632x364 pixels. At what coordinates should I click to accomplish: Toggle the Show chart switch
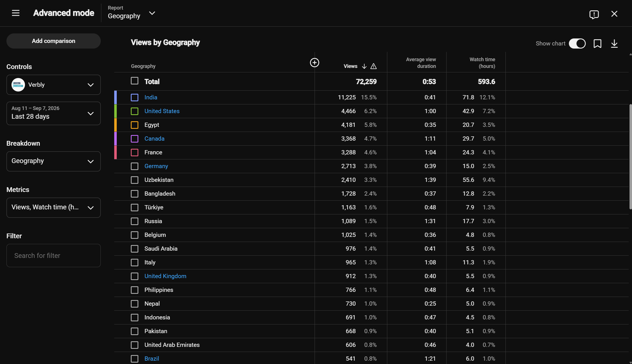coord(577,44)
